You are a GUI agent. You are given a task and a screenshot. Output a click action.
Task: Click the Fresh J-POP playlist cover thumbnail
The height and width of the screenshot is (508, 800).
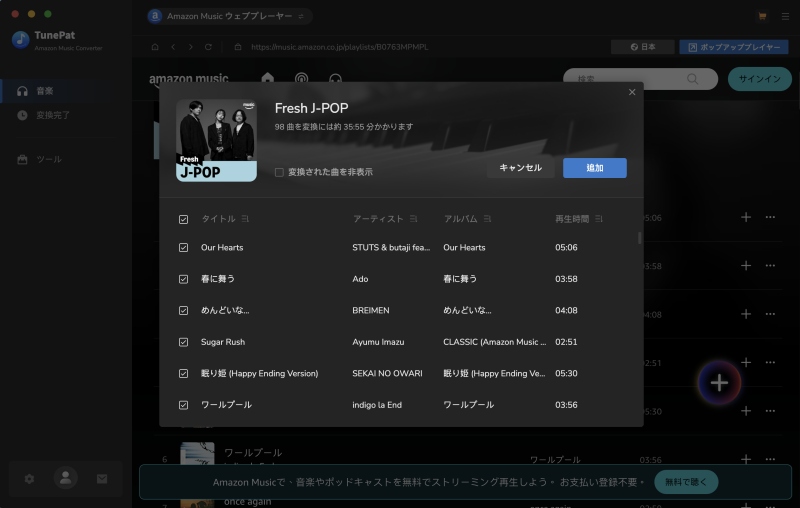(x=216, y=140)
